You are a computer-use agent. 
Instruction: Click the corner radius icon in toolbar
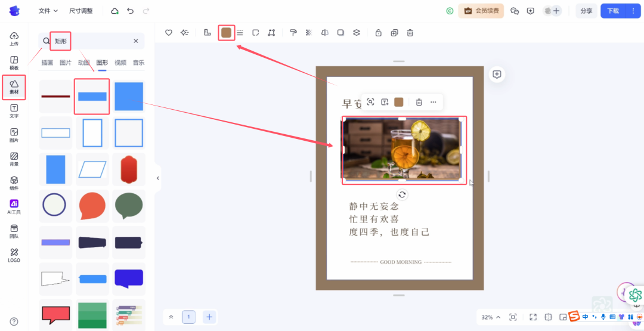tap(255, 33)
